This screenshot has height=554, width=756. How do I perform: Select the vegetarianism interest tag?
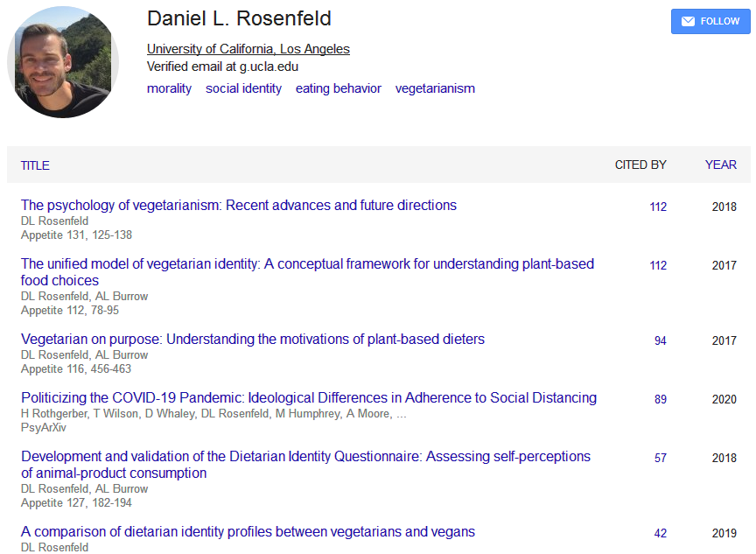pyautogui.click(x=435, y=88)
